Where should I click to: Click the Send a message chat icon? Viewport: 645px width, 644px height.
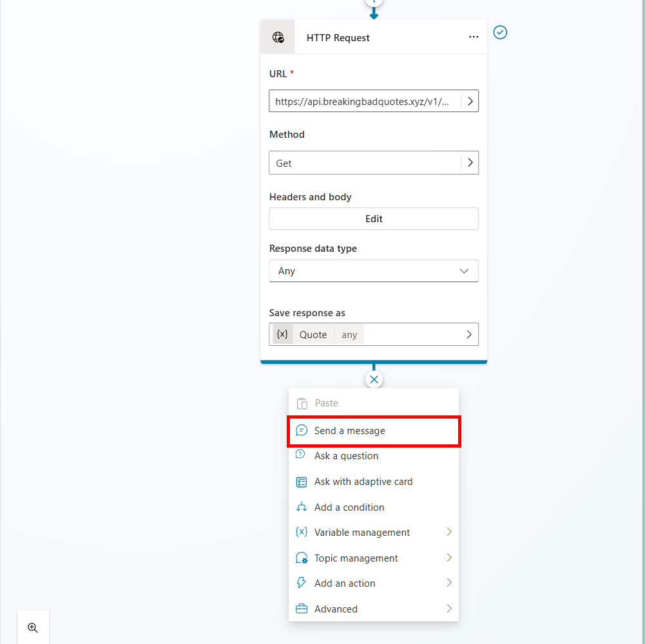click(301, 430)
